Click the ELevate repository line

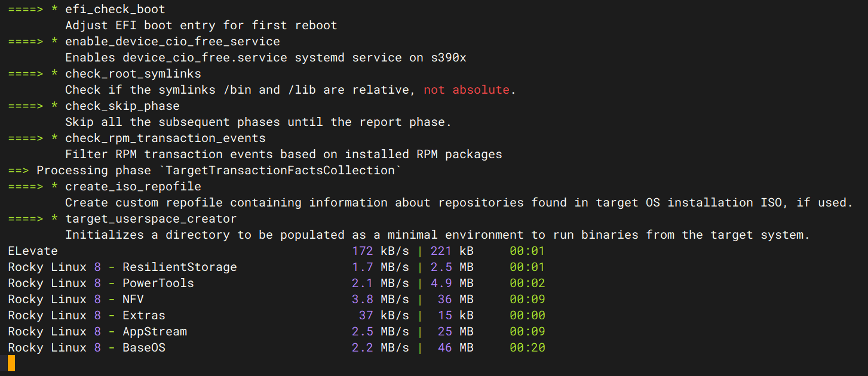point(33,251)
